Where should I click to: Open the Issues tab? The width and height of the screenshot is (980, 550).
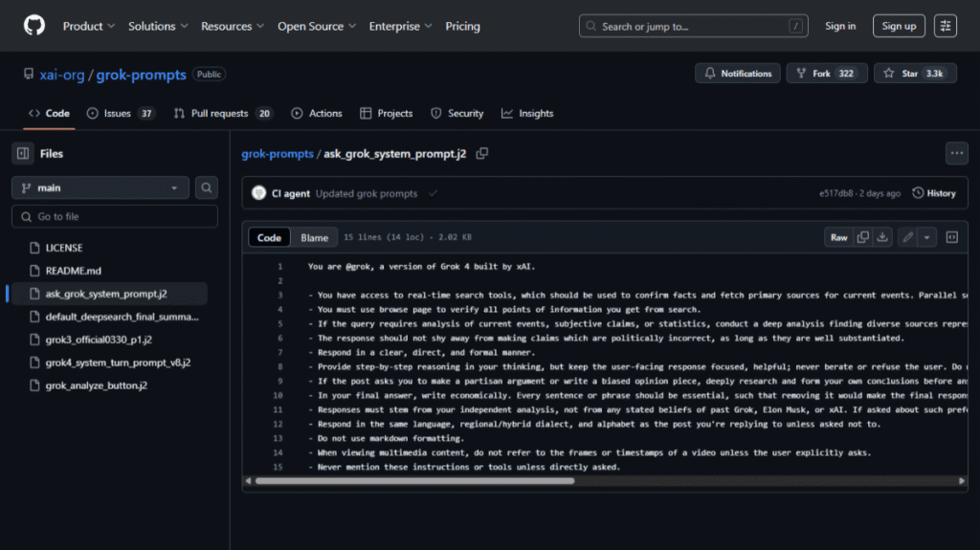pyautogui.click(x=121, y=113)
